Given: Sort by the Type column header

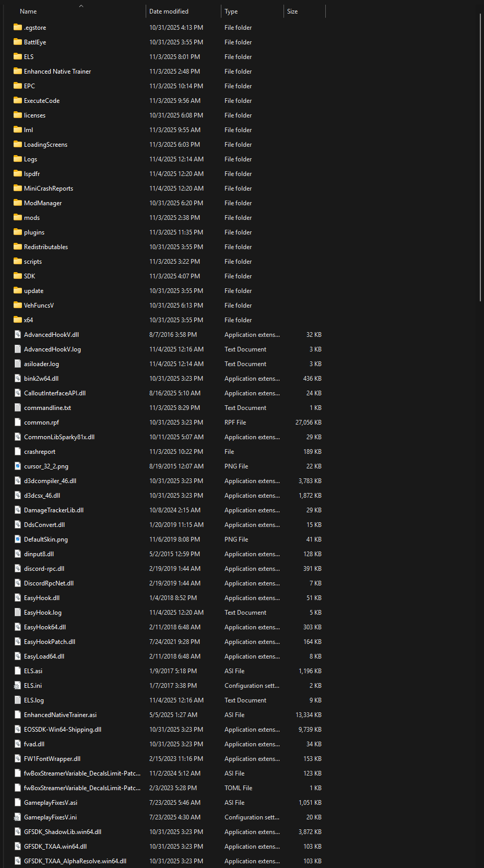Looking at the screenshot, I should 231,11.
